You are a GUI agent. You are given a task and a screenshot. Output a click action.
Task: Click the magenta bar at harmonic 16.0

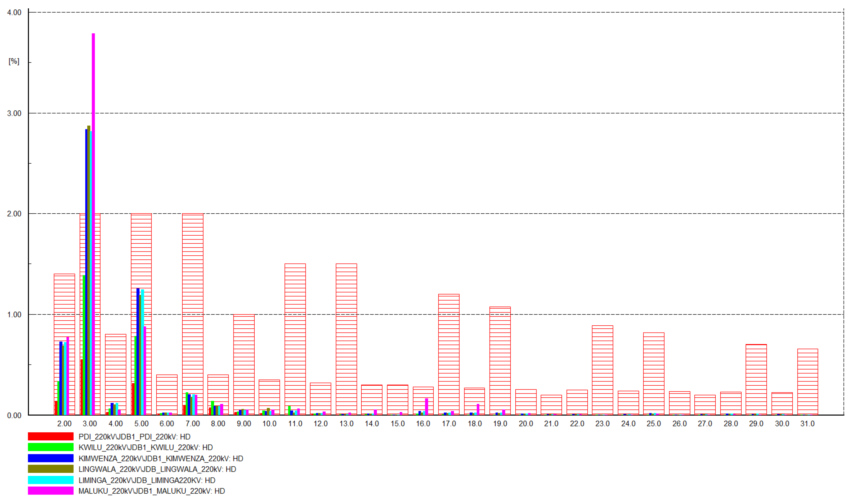[x=427, y=407]
